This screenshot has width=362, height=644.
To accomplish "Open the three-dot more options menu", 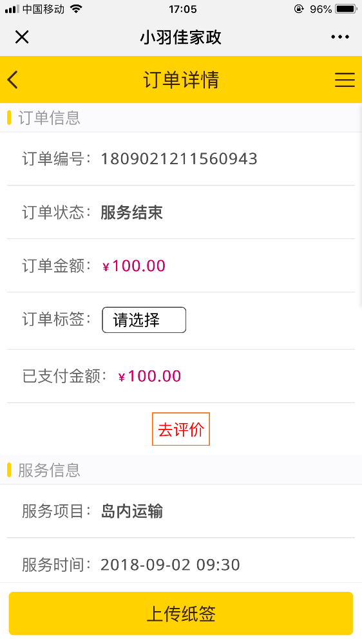I will [x=340, y=37].
